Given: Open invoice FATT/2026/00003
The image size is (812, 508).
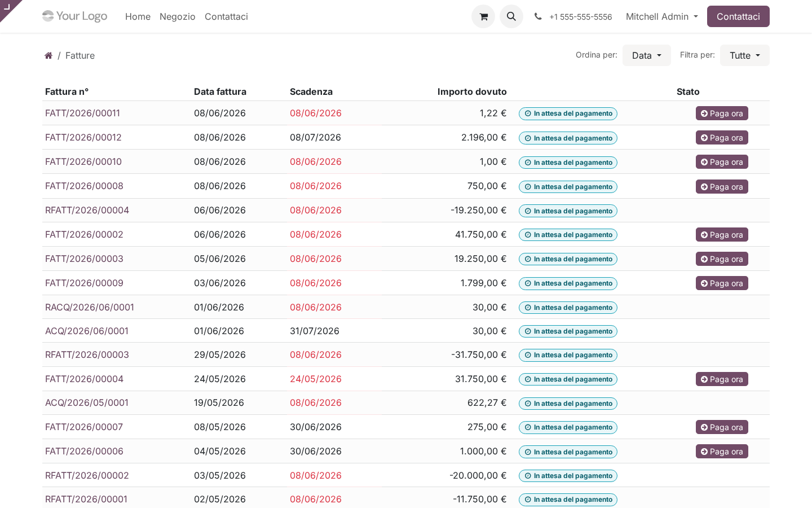Looking at the screenshot, I should [84, 259].
